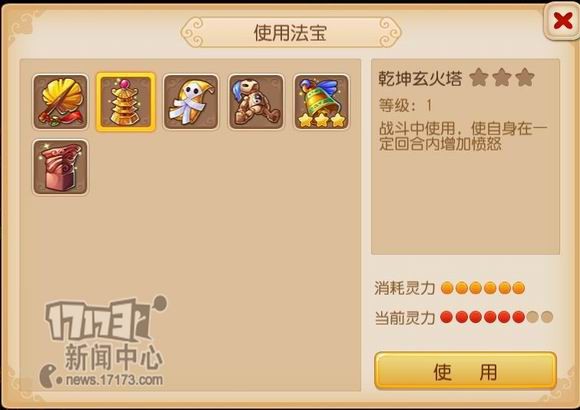
Task: Click the 乾坤玄火塔 treasure name
Action: coord(420,78)
